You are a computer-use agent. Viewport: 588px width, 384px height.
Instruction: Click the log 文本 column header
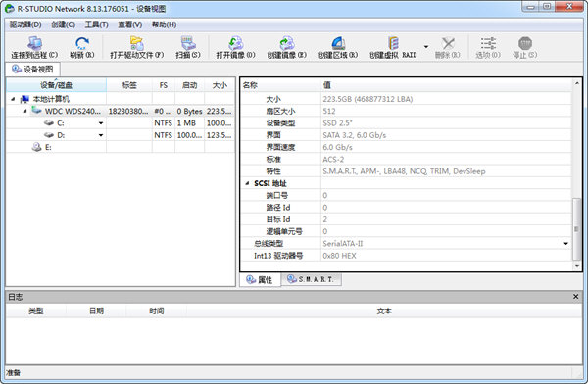pos(384,311)
